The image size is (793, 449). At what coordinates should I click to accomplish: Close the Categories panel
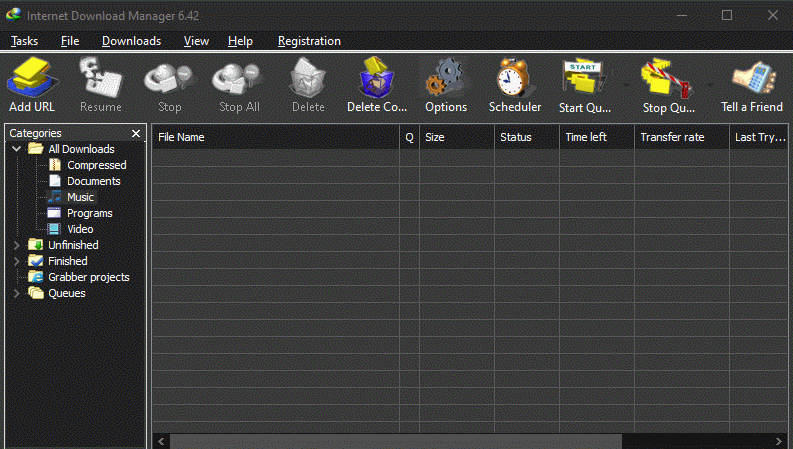136,133
